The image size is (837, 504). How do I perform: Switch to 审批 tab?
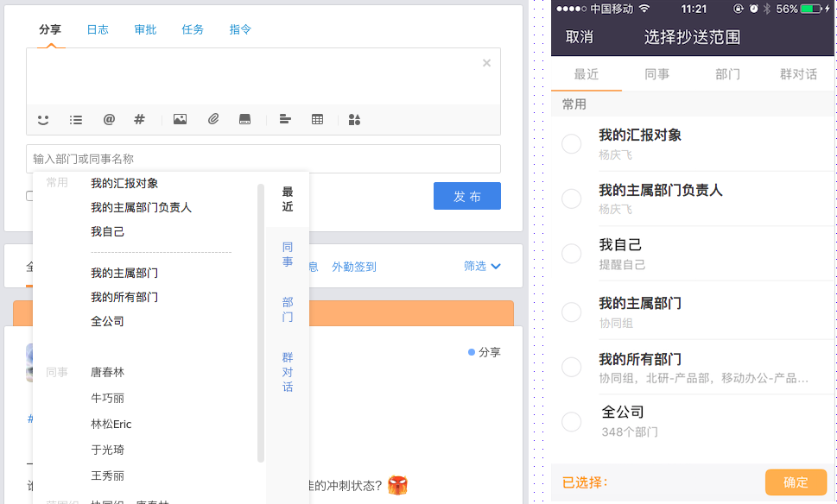tap(145, 29)
